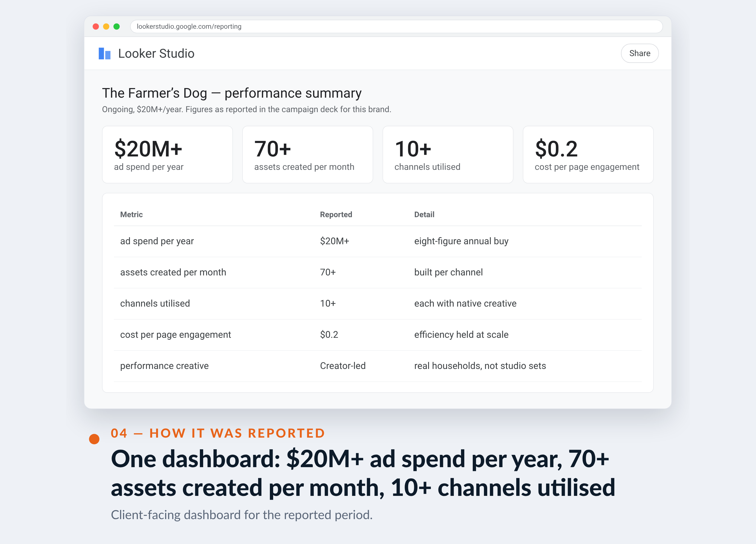The height and width of the screenshot is (544, 756).
Task: Select the $20M+ ad spend scorecard
Action: pos(167,155)
